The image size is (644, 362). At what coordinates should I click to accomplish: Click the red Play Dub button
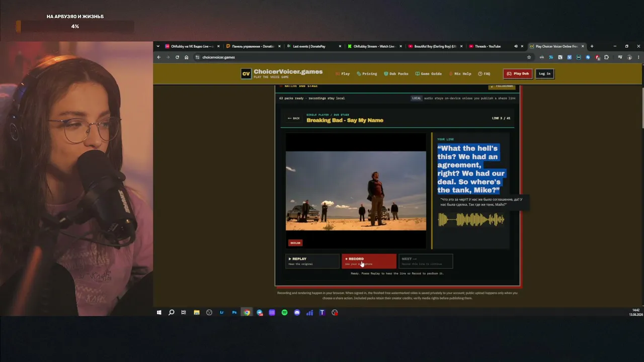518,73
